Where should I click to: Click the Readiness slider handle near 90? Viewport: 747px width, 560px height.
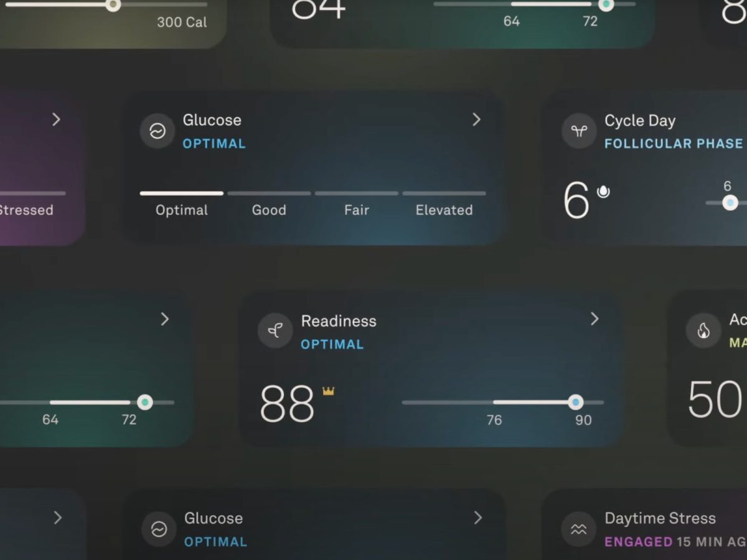[x=576, y=402]
